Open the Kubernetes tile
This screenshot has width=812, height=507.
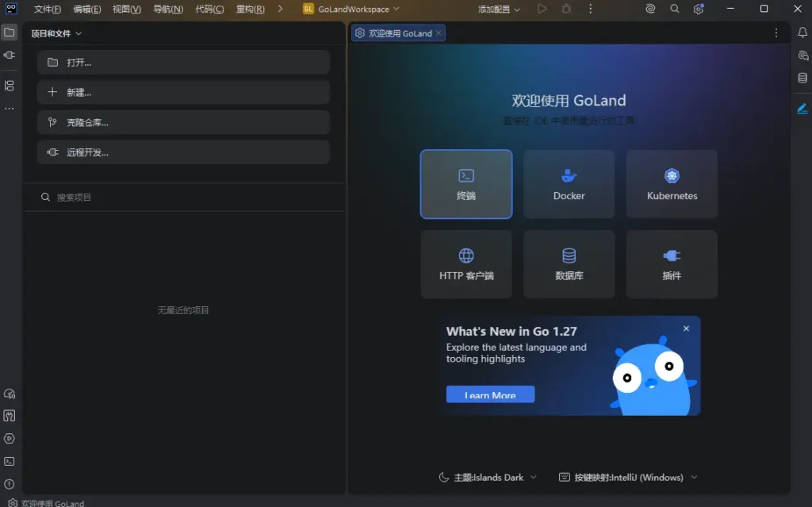672,184
